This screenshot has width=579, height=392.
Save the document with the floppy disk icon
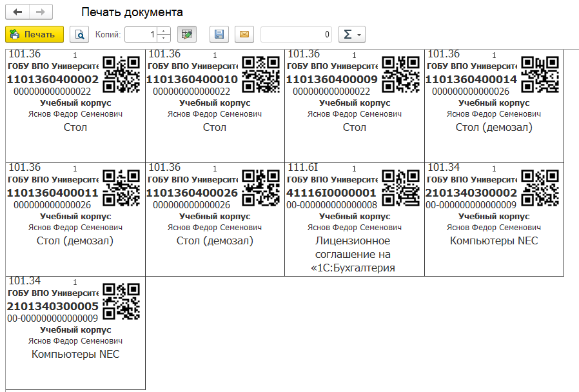coord(219,34)
